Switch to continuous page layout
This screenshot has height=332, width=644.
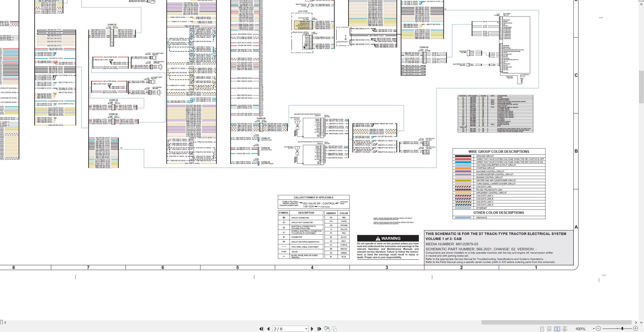[x=549, y=329]
